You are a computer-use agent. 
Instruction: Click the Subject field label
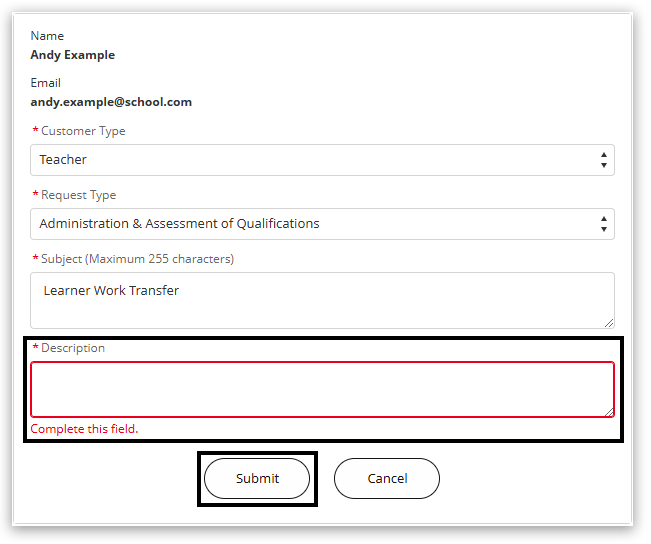tap(137, 259)
